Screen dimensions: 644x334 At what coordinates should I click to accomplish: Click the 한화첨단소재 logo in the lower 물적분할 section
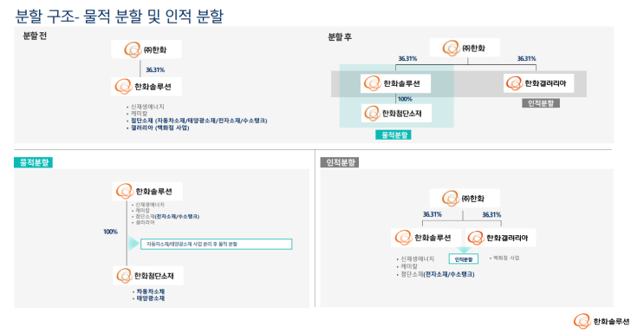click(148, 276)
